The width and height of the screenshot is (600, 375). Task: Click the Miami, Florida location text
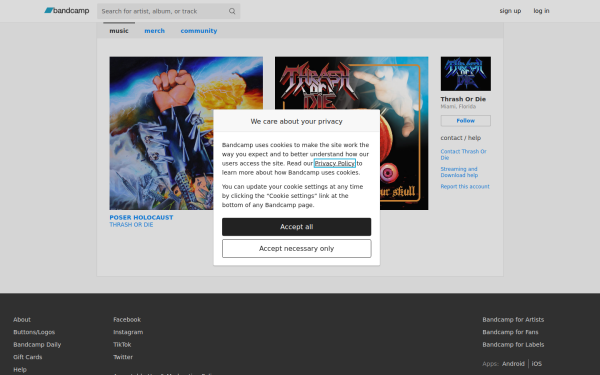coord(458,106)
